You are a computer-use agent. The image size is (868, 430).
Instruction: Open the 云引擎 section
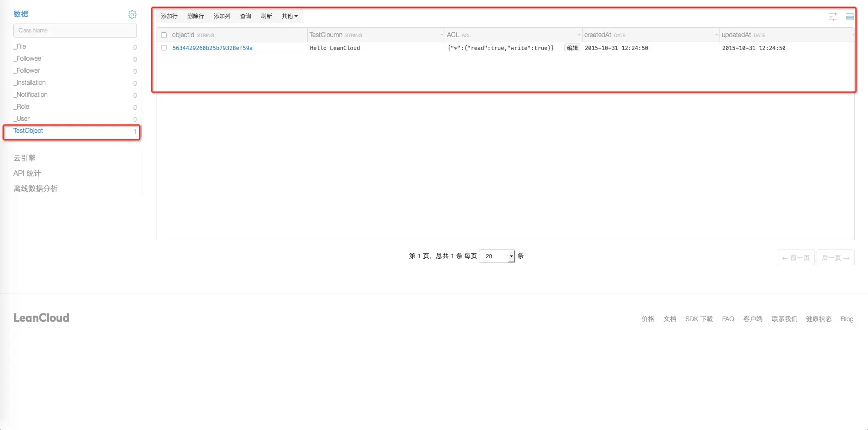25,158
